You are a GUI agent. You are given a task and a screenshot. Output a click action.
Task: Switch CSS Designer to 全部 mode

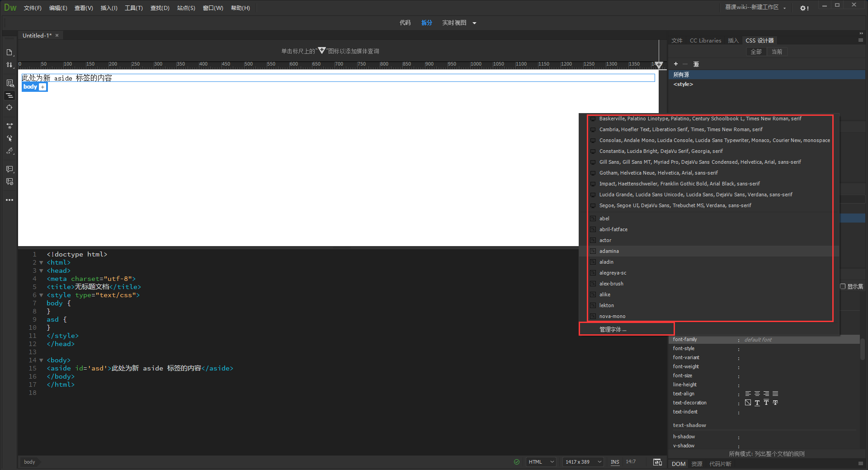(x=756, y=52)
